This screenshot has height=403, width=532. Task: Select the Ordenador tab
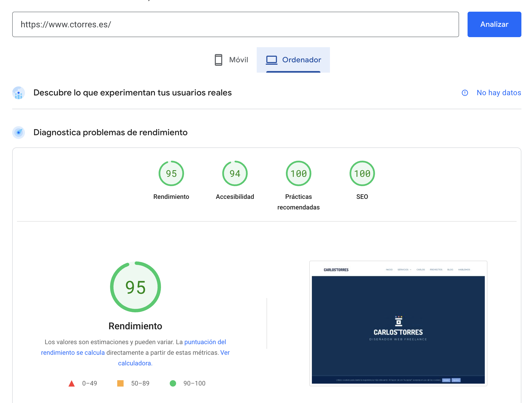tap(293, 60)
